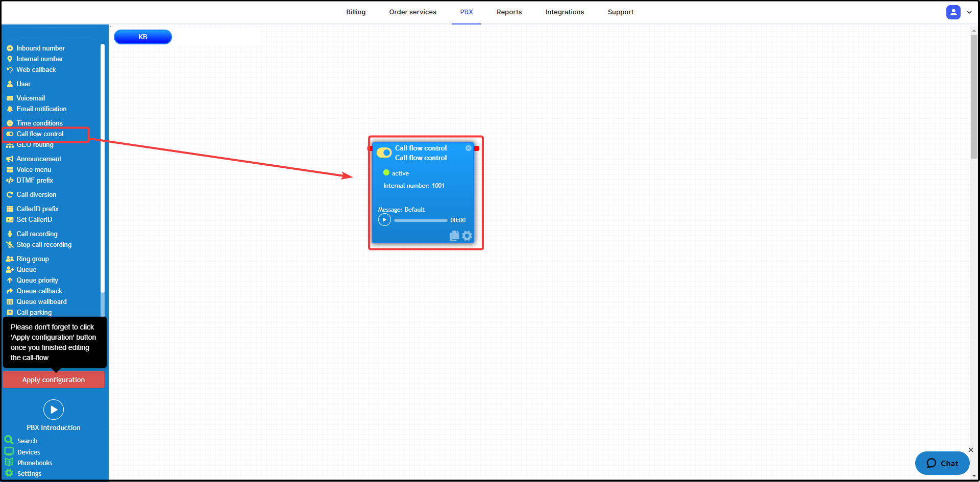Click the canvas scrollbar down arrow
Screen dimensions: 980x482
974,475
